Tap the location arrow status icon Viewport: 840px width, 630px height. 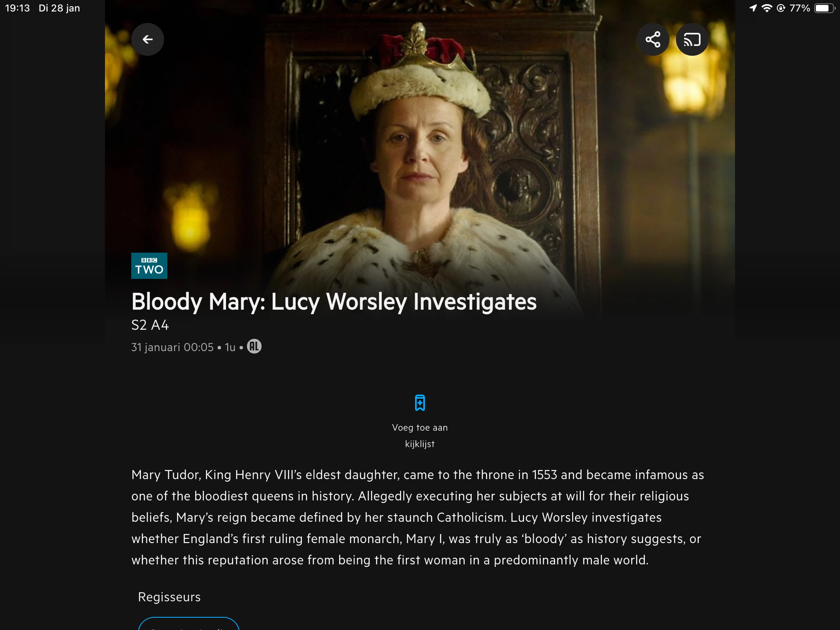[753, 8]
